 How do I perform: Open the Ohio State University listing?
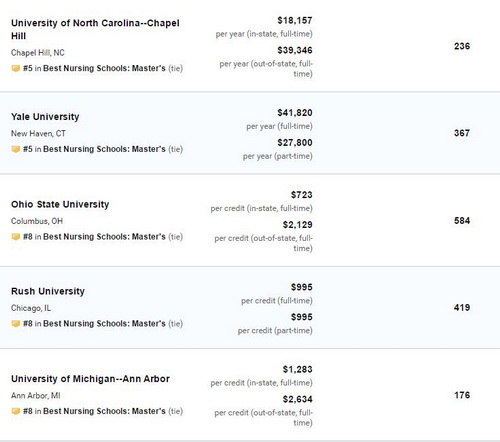[x=60, y=204]
